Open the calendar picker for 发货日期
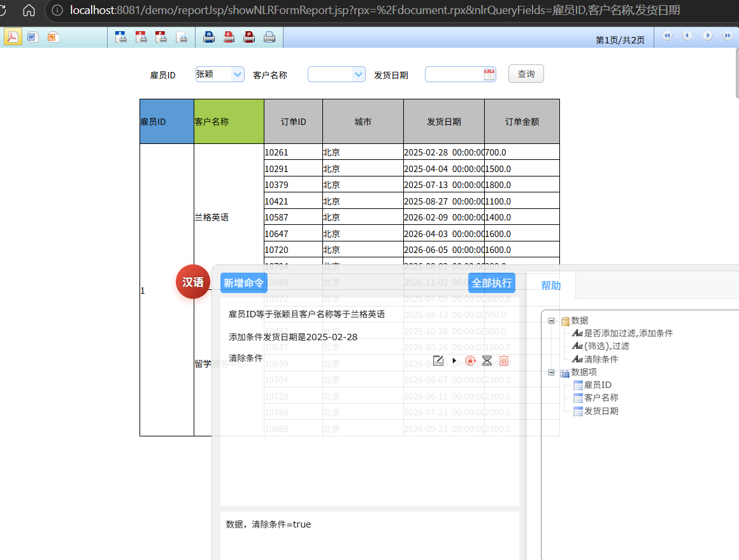 [489, 75]
